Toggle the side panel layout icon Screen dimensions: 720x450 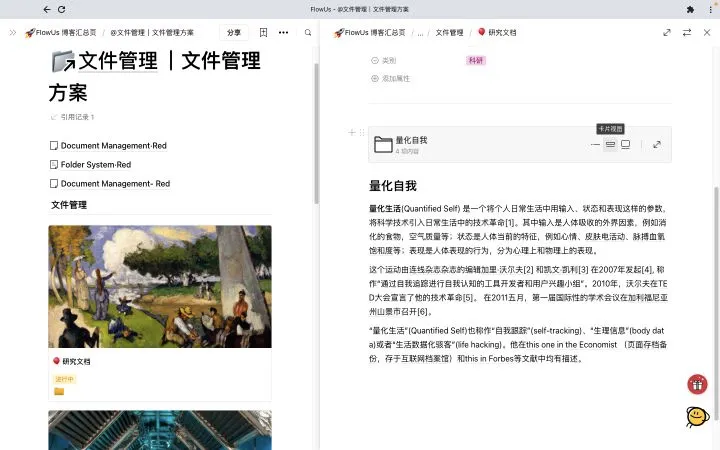(x=263, y=33)
